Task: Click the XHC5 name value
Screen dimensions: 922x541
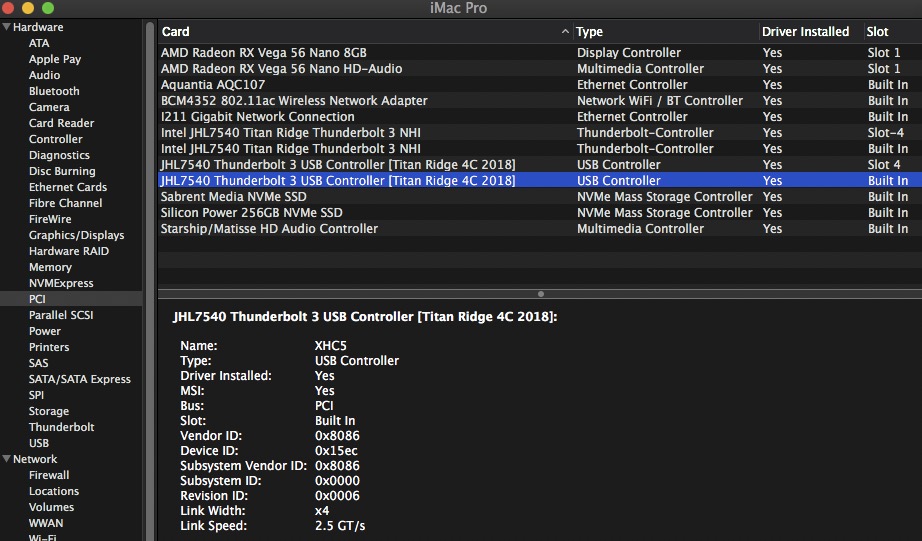Action: pyautogui.click(x=330, y=346)
